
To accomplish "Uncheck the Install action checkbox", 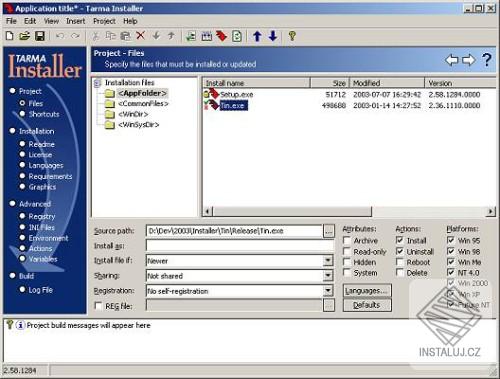I will tap(400, 240).
